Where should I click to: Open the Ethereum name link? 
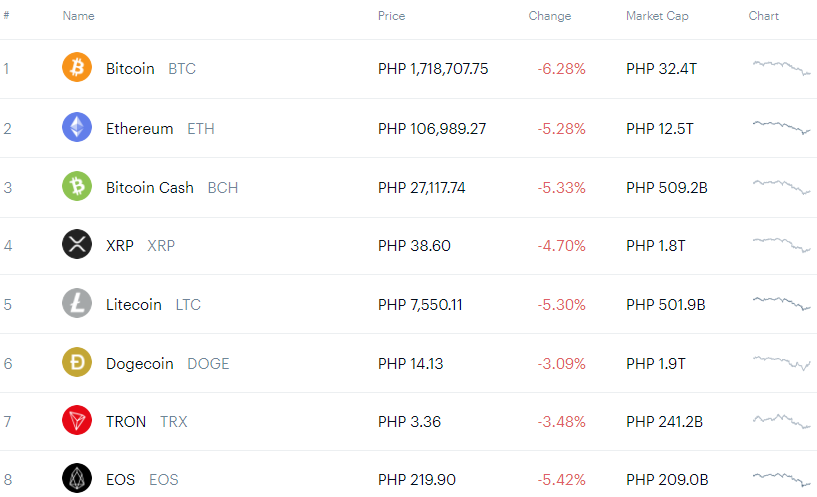140,129
